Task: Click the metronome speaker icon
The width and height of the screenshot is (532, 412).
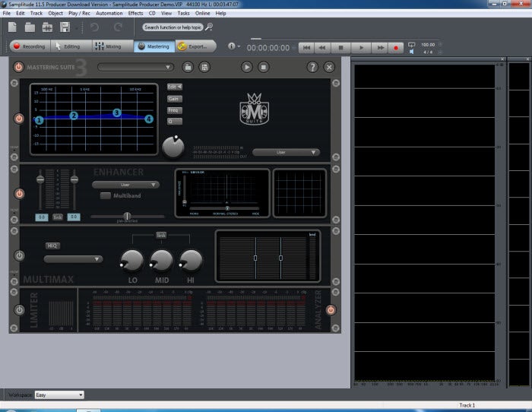Action: [x=412, y=52]
